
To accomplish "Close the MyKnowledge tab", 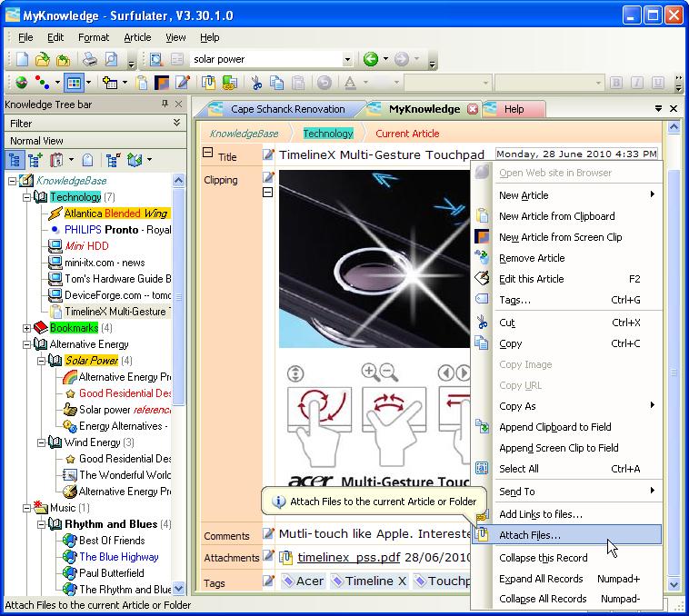I will click(x=473, y=109).
